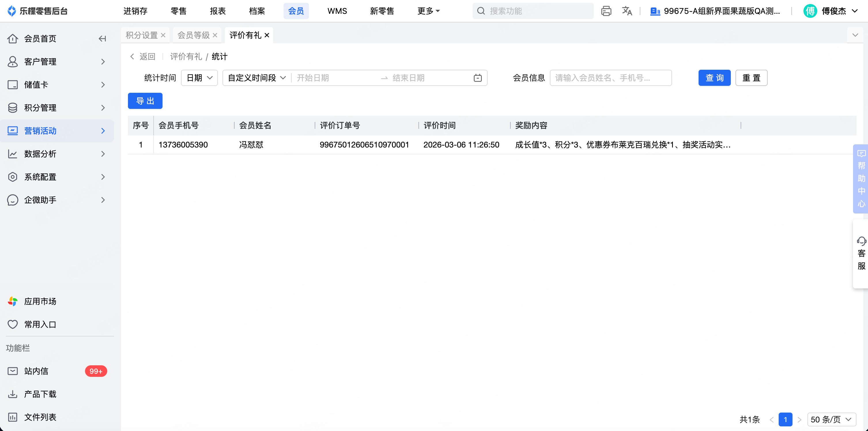
Task: Collapse the sidebar with arrow icon
Action: (102, 39)
